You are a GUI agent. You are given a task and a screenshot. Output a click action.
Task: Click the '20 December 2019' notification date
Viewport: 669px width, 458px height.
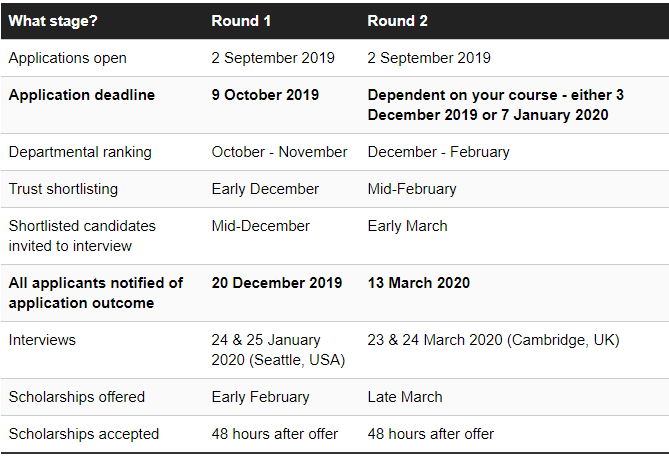[x=276, y=283]
